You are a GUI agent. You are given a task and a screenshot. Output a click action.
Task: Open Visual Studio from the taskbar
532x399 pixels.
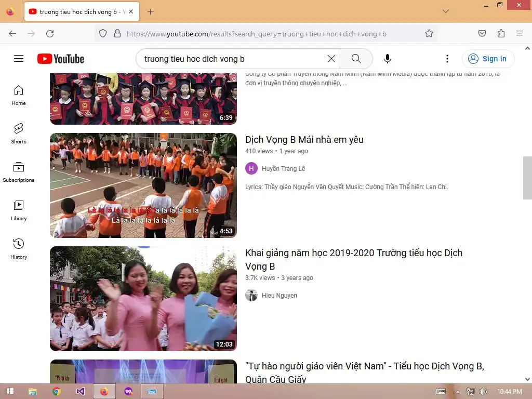81,391
